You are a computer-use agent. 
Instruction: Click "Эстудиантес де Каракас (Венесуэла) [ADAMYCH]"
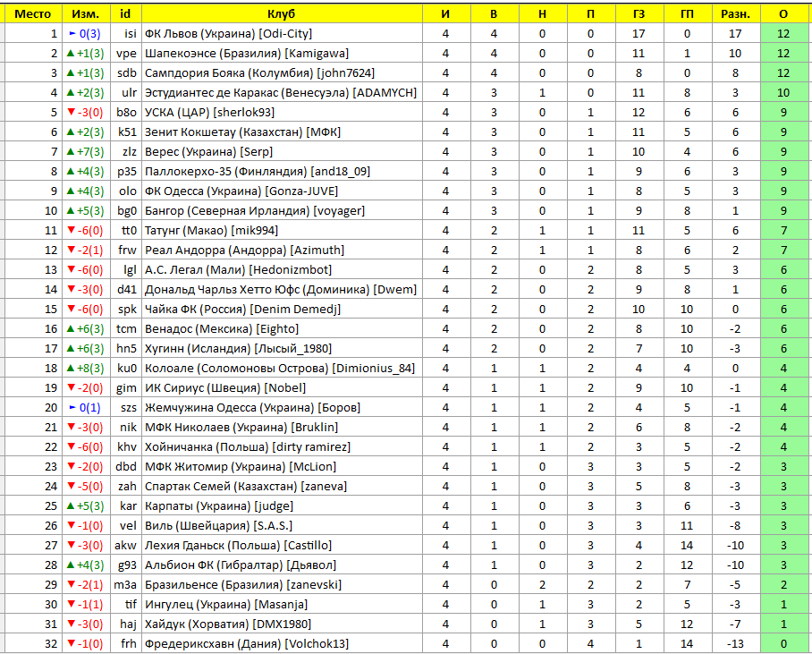point(281,93)
